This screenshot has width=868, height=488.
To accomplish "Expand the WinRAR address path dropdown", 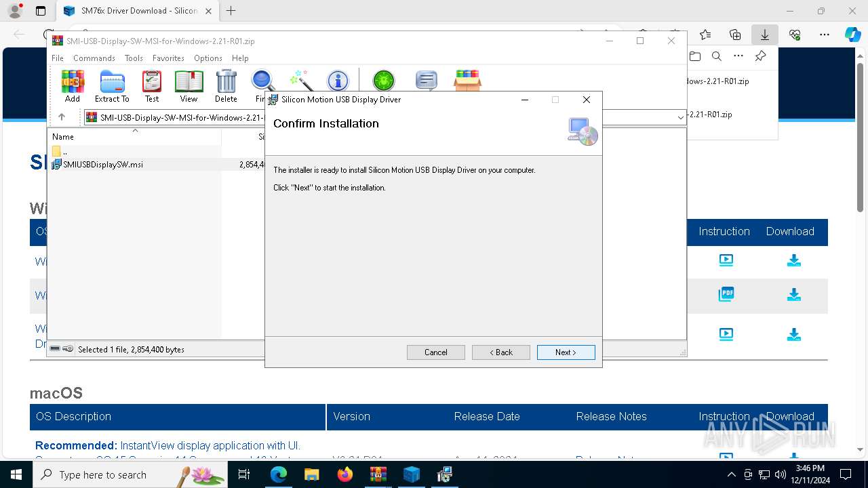I will (x=680, y=117).
